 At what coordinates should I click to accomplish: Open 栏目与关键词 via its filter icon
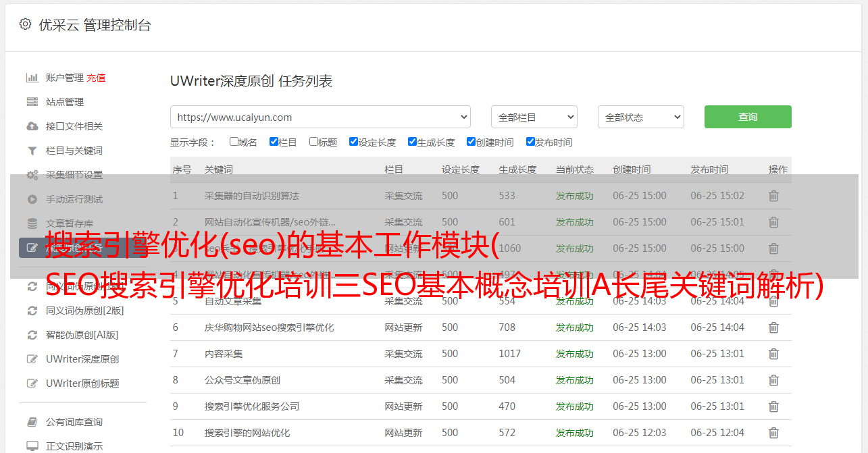click(x=32, y=151)
